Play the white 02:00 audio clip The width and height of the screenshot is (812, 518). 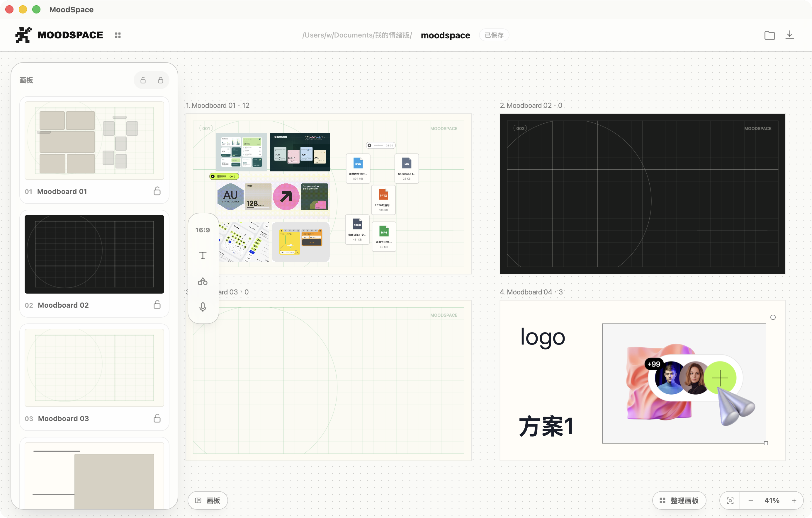tap(369, 145)
